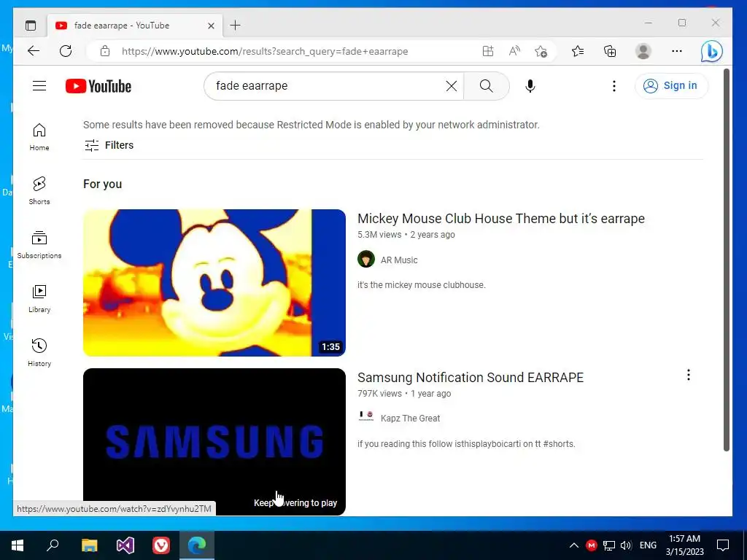
Task: Open File Explorer from the taskbar
Action: tap(89, 545)
